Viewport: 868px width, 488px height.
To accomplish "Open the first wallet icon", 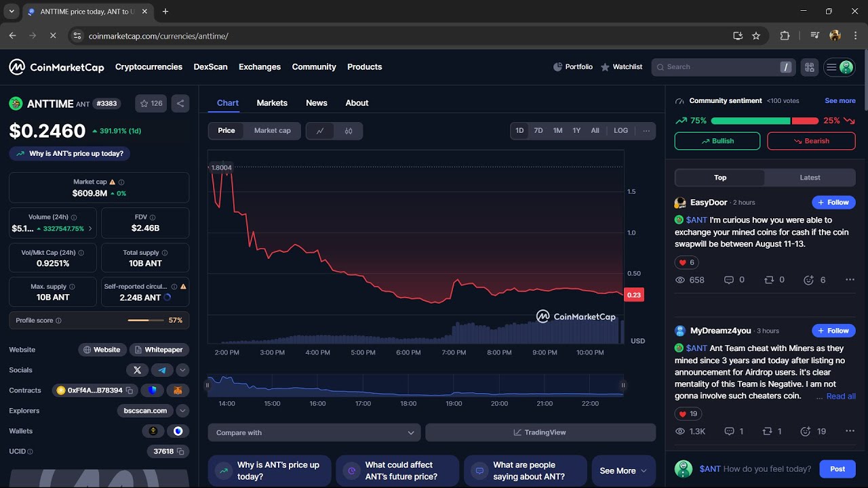I will (x=153, y=431).
